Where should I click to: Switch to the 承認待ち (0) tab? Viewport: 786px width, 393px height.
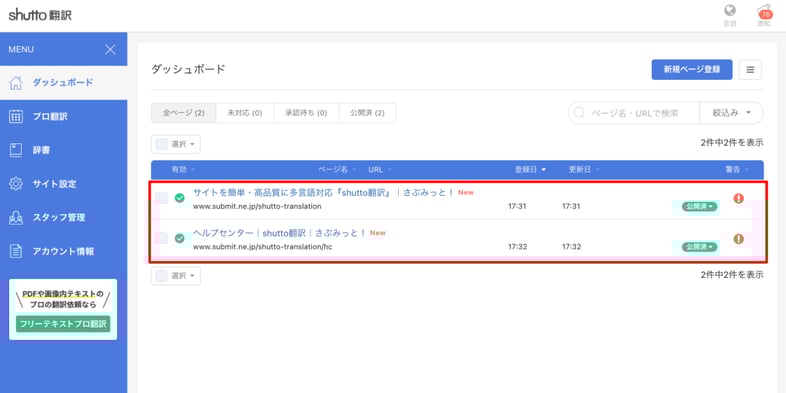click(306, 113)
